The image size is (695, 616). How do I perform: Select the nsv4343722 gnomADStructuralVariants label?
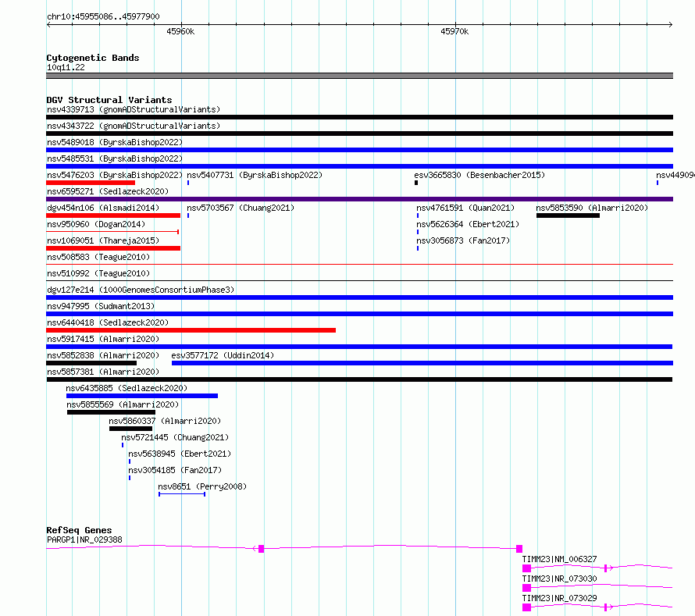(x=134, y=126)
